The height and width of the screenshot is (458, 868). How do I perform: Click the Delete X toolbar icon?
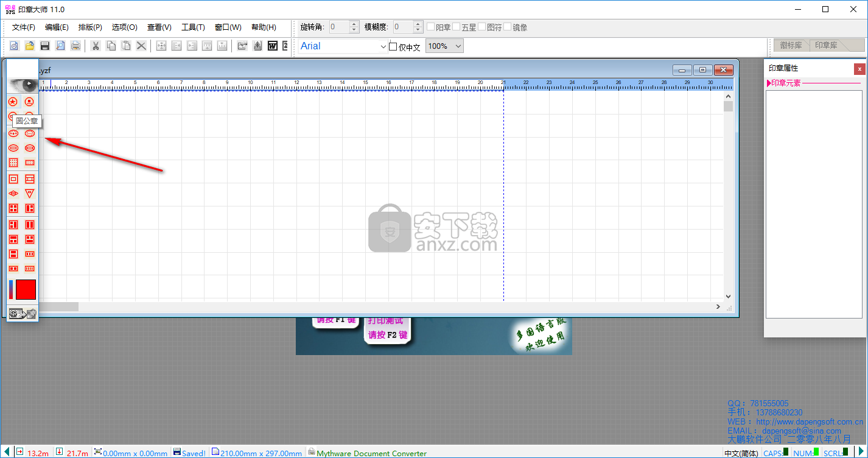(141, 46)
